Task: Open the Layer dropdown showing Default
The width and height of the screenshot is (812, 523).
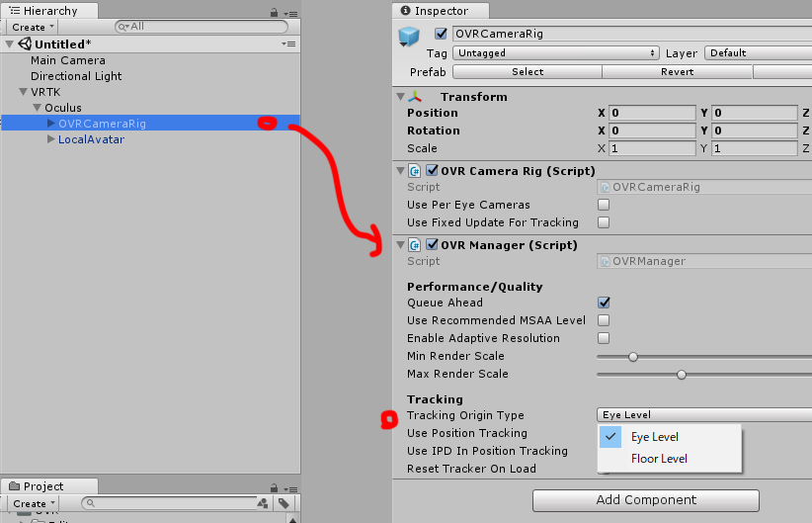Action: (x=758, y=52)
